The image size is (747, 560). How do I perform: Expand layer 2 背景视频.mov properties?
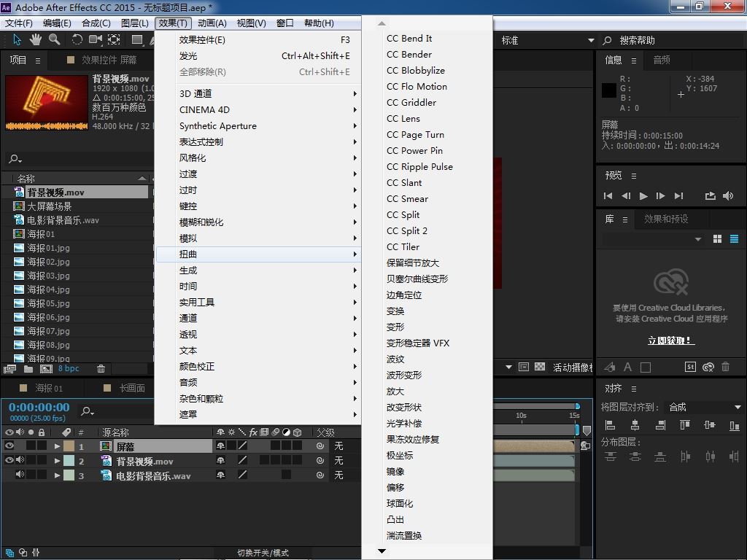tap(57, 461)
